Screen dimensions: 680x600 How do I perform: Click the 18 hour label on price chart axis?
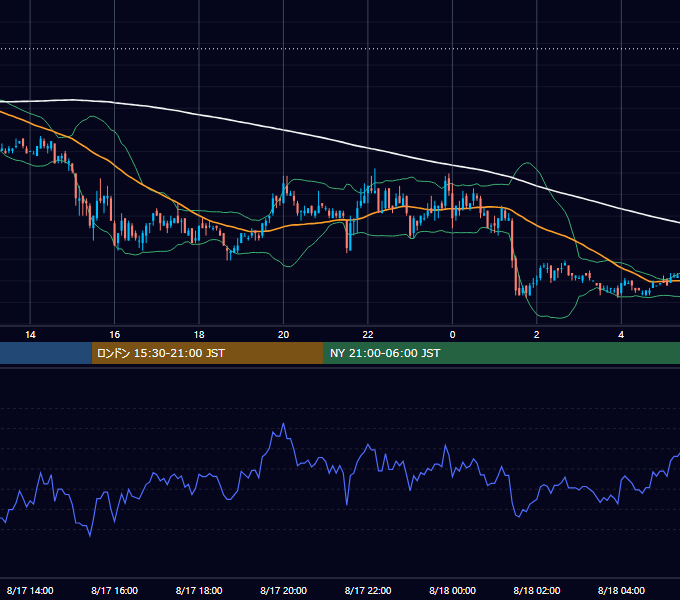click(199, 335)
